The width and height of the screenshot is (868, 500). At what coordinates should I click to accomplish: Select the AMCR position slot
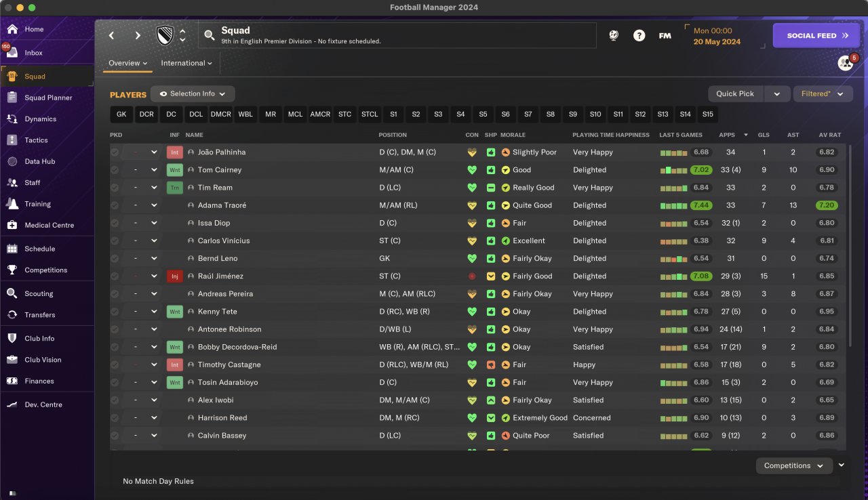(x=320, y=114)
